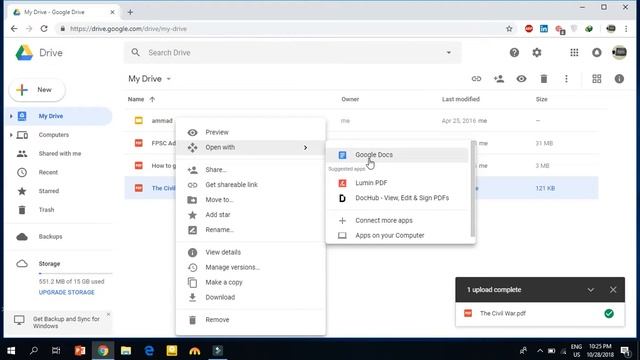Reload the page in Chrome
640x360 pixels.
(44, 29)
